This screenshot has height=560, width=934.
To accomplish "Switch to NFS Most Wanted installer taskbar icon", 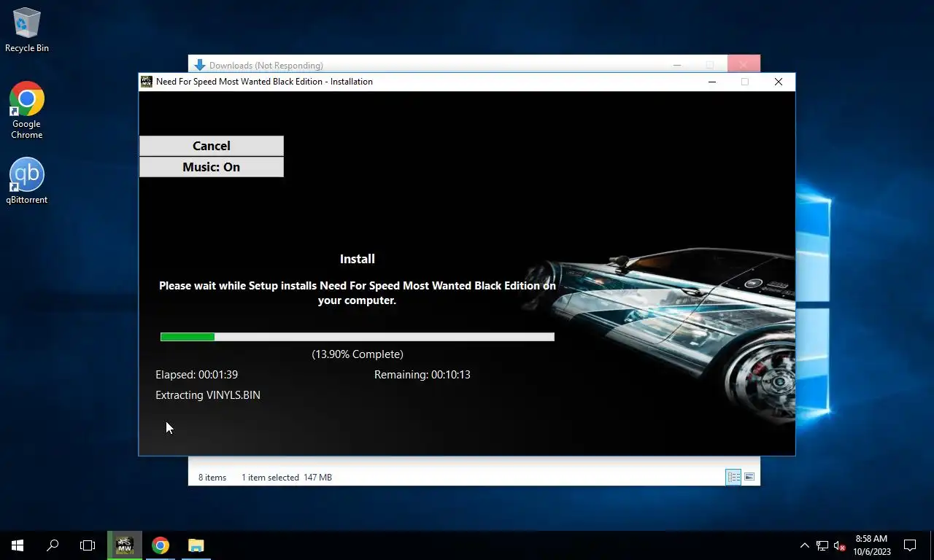I will tap(125, 545).
